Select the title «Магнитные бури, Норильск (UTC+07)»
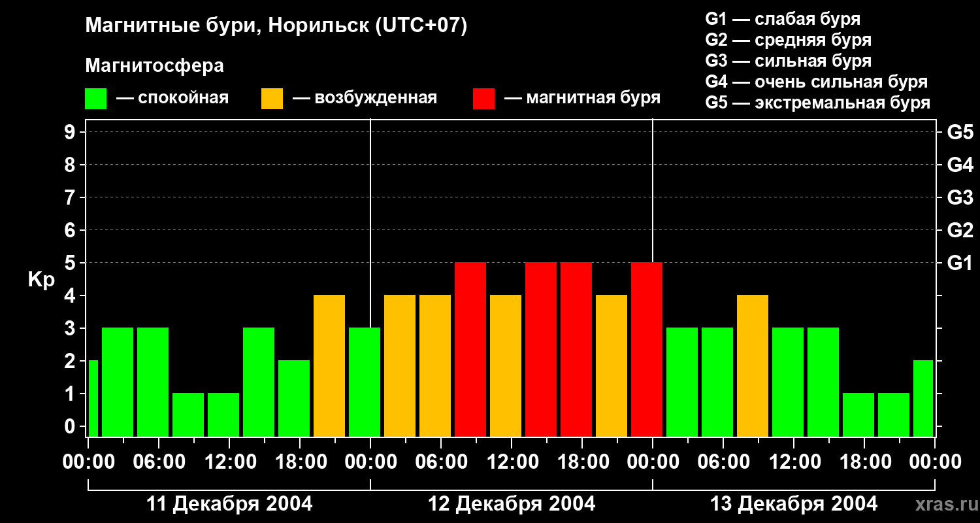Screen dimensions: 980x523 click(x=276, y=26)
